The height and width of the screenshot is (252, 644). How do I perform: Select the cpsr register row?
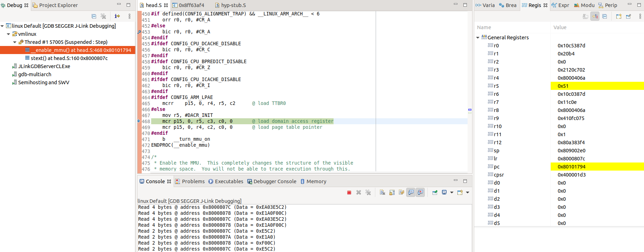tap(559, 175)
